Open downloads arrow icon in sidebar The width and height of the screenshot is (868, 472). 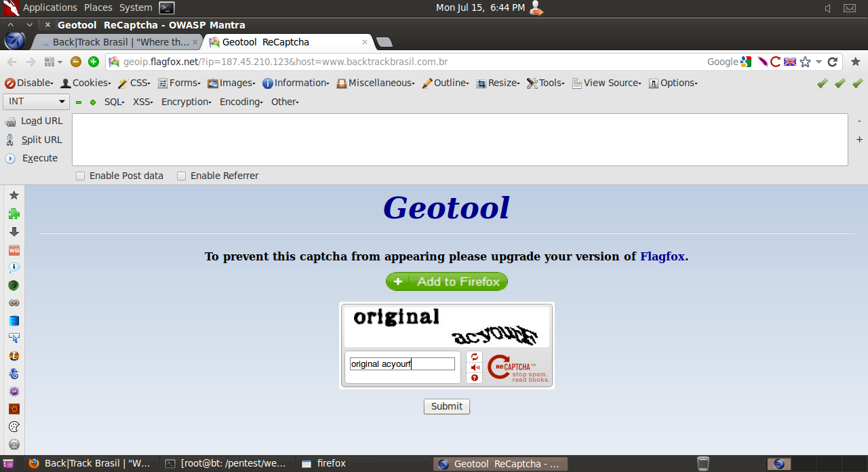[x=14, y=231]
